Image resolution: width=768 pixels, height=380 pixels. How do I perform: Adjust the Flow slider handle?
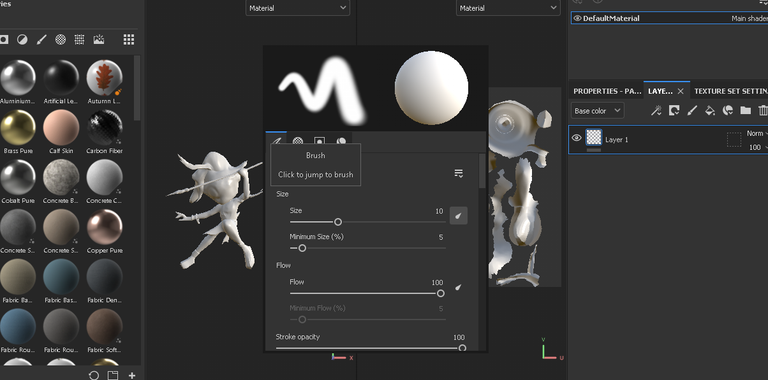[x=440, y=293]
